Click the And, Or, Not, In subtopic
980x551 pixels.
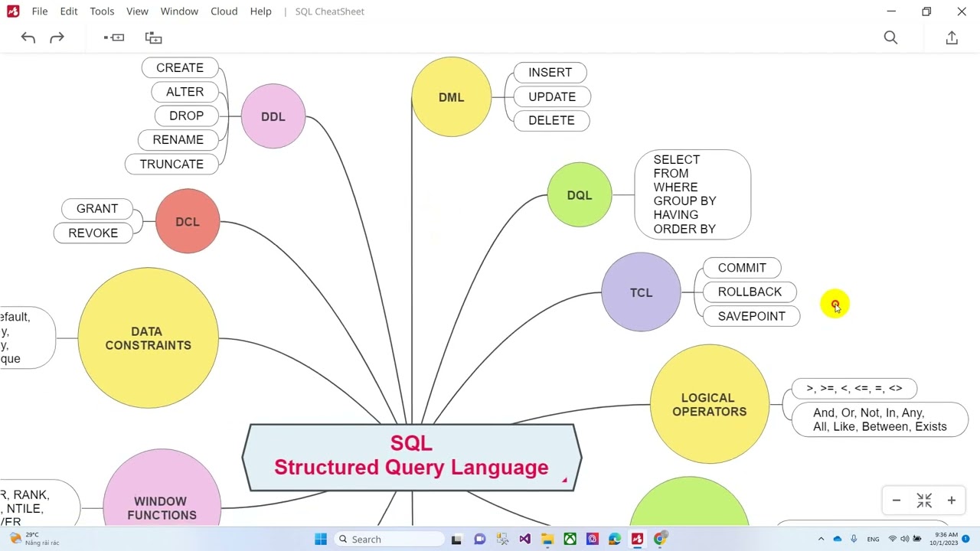click(880, 420)
